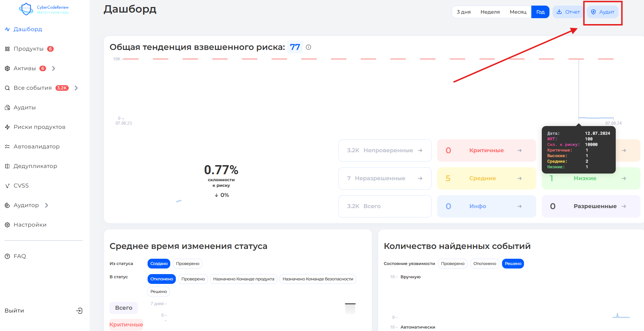The height and width of the screenshot is (331, 644).
Task: Click the CyberCodeReview shield logo
Action: click(x=26, y=9)
